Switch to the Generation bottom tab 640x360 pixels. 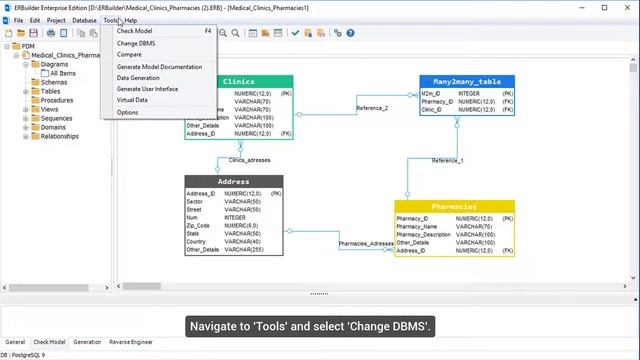tap(87, 342)
